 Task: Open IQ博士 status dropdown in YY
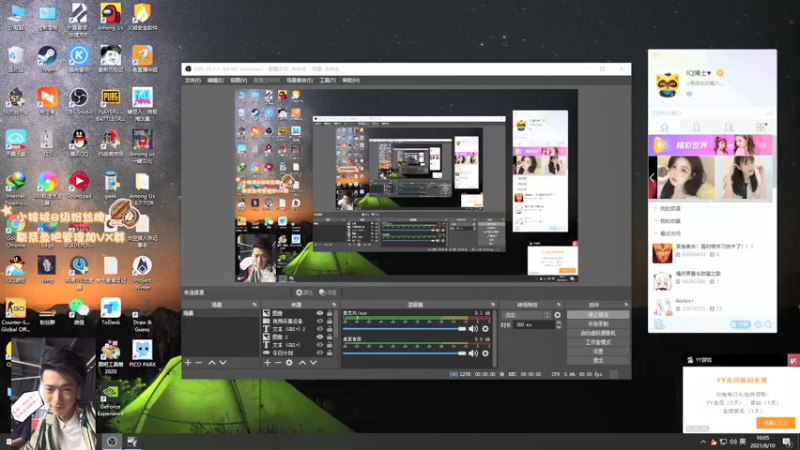click(x=709, y=73)
